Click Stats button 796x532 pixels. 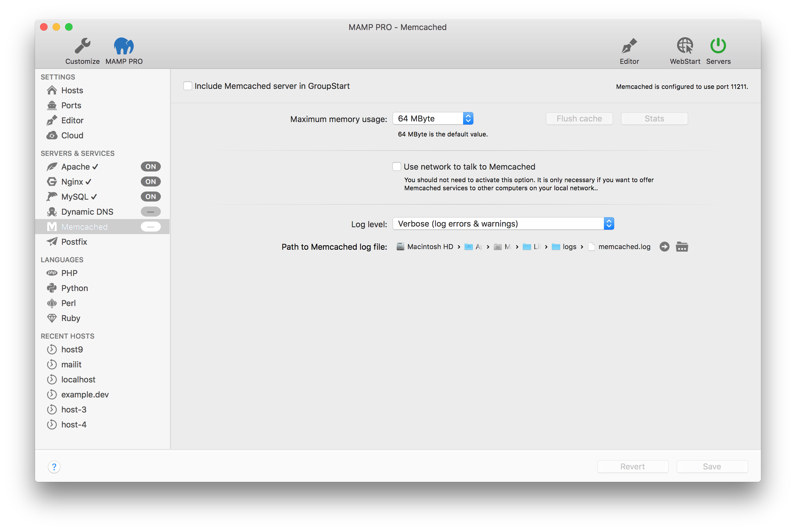click(x=654, y=118)
